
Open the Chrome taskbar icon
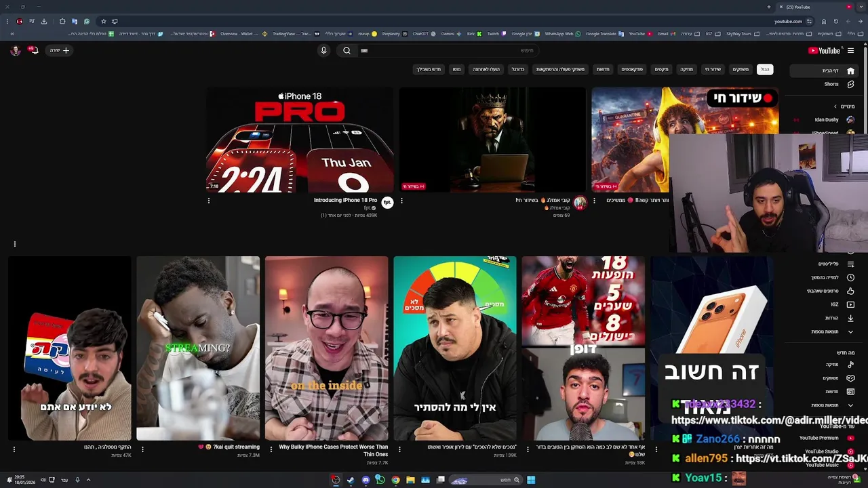(395, 480)
